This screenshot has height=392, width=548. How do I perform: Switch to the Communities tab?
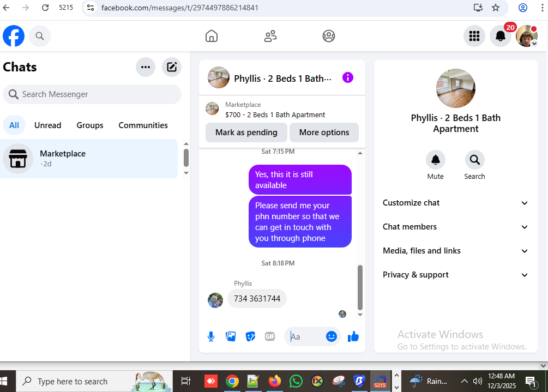(x=143, y=125)
